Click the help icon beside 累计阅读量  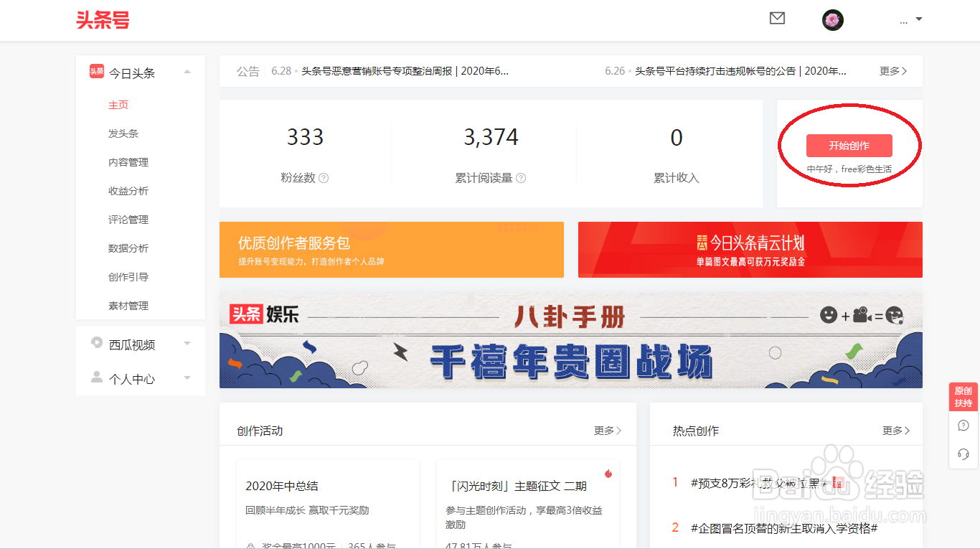[x=522, y=178]
